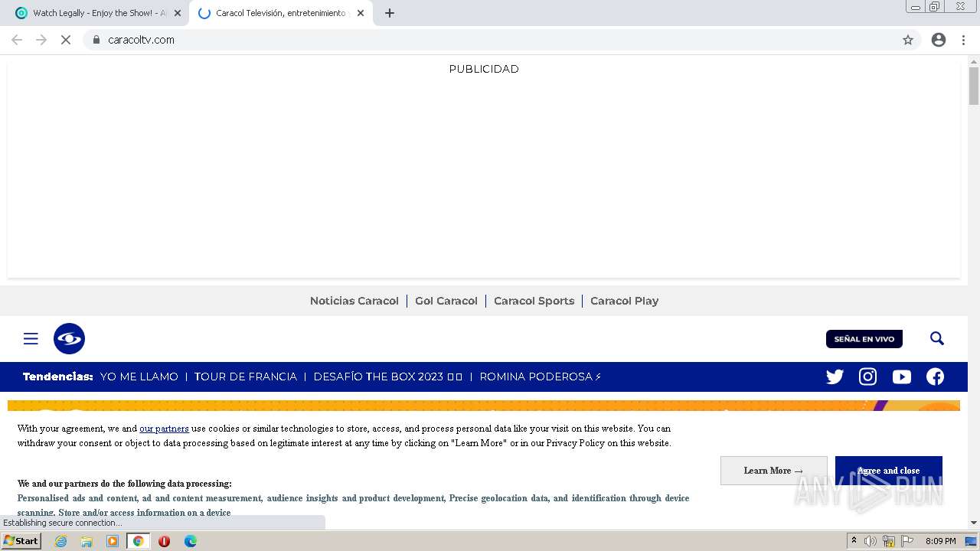
Task: Bookmark this page with the star
Action: tap(908, 40)
